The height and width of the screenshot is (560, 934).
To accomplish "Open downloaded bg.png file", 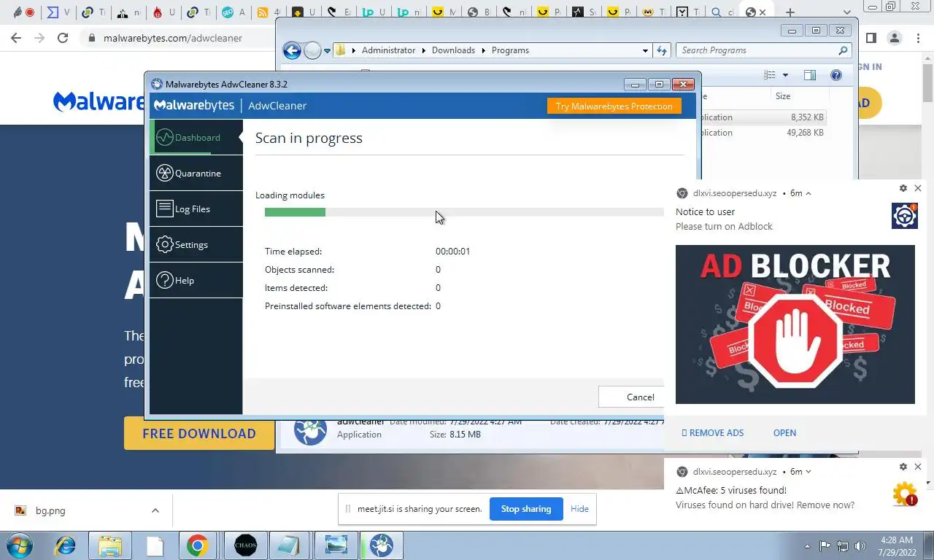I will pyautogui.click(x=50, y=510).
